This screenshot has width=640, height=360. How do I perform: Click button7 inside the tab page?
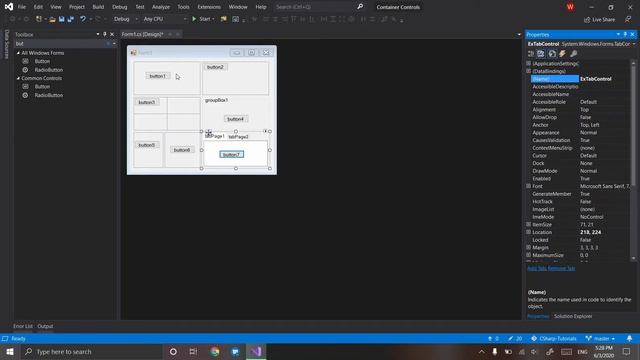231,154
